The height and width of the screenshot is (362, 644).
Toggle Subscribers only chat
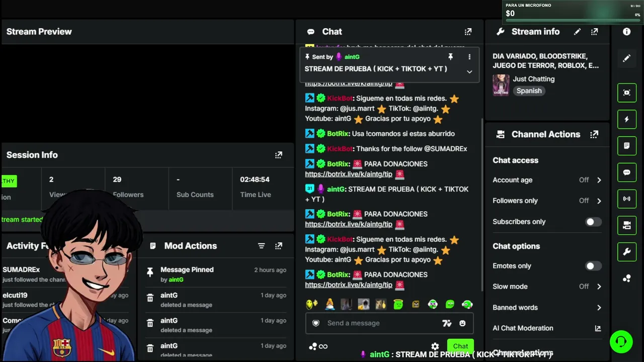593,222
